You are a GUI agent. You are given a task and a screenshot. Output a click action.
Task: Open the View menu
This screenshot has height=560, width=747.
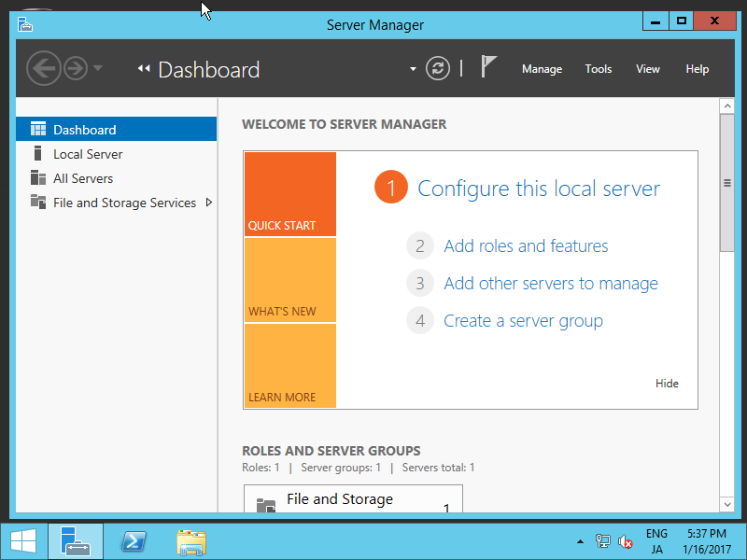tap(647, 69)
